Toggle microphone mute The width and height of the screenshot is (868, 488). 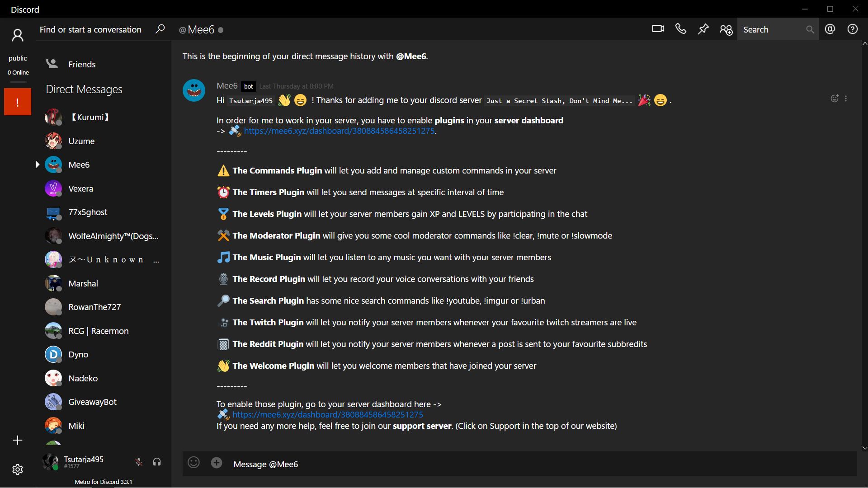139,462
